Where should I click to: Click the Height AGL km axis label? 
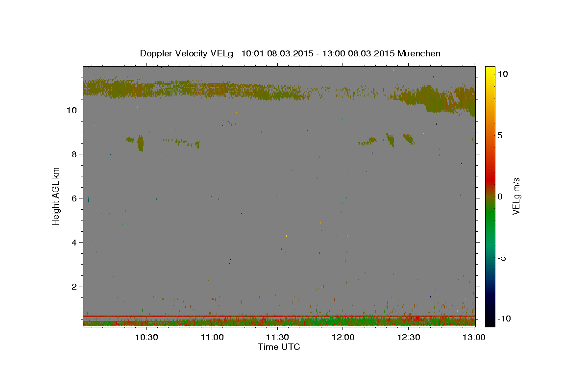pos(56,196)
